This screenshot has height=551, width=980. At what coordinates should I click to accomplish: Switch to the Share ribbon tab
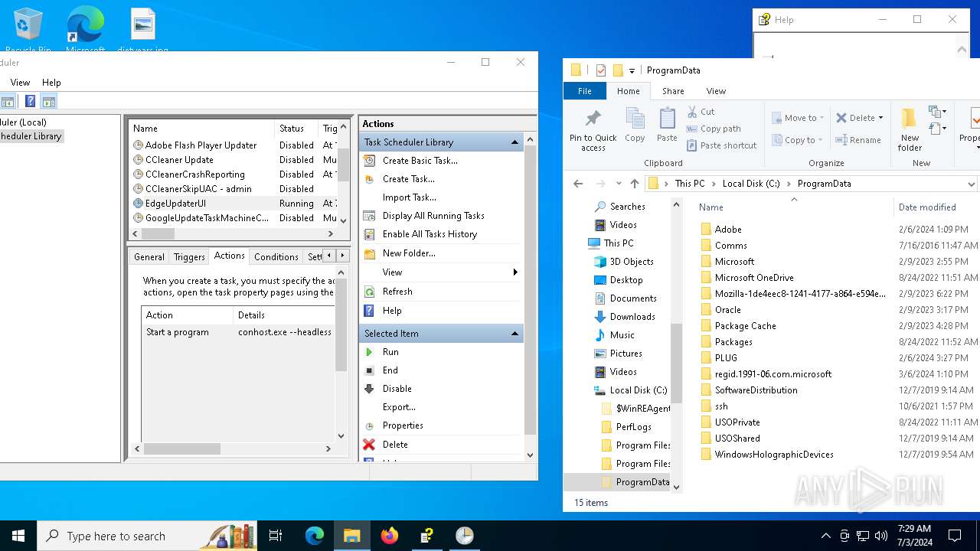tap(673, 91)
